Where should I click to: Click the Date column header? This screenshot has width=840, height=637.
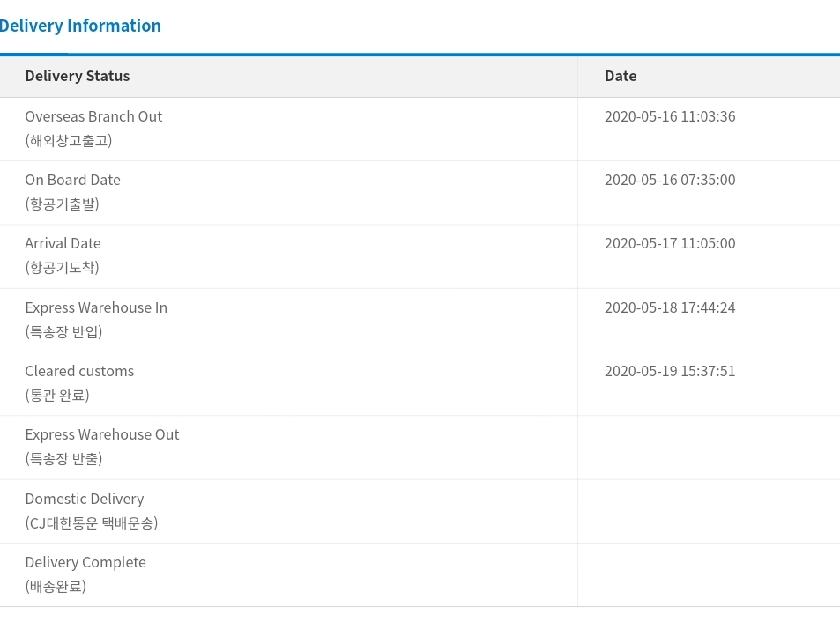tap(621, 76)
